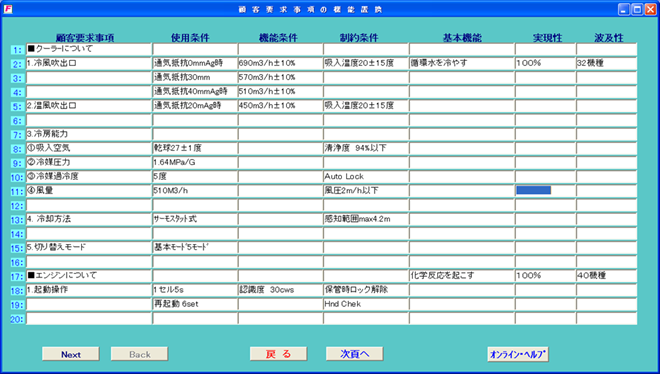The height and width of the screenshot is (374, 660).
Task: Click the サーモスタット式 usage condition cell
Action: [x=195, y=219]
